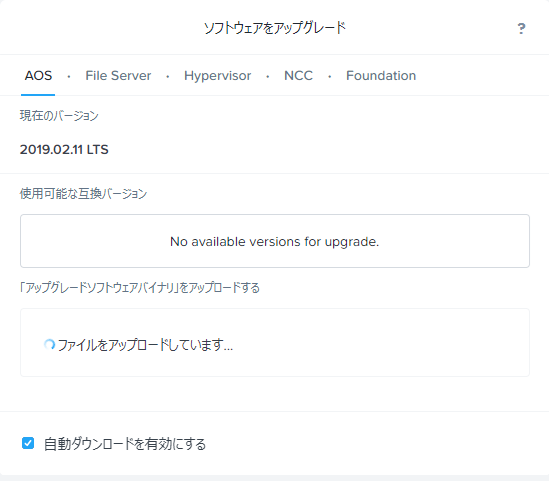The height and width of the screenshot is (481, 549).
Task: Click the dot separator before the Foundation tab
Action: pyautogui.click(x=329, y=76)
